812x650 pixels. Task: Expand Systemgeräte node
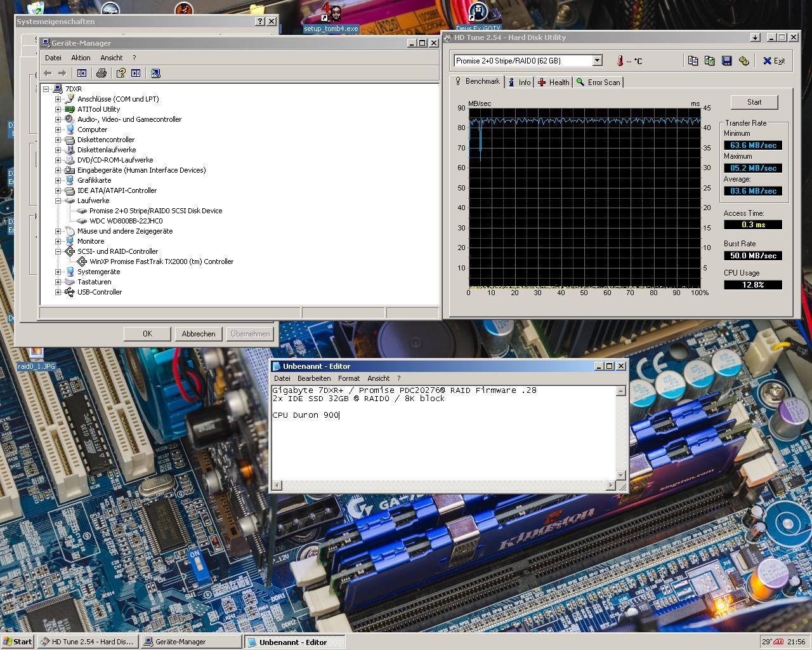tap(58, 272)
